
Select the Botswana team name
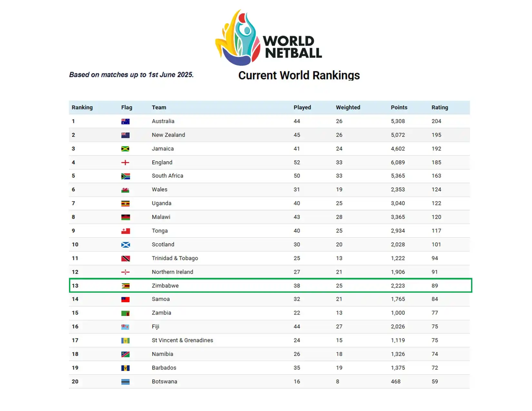164,382
